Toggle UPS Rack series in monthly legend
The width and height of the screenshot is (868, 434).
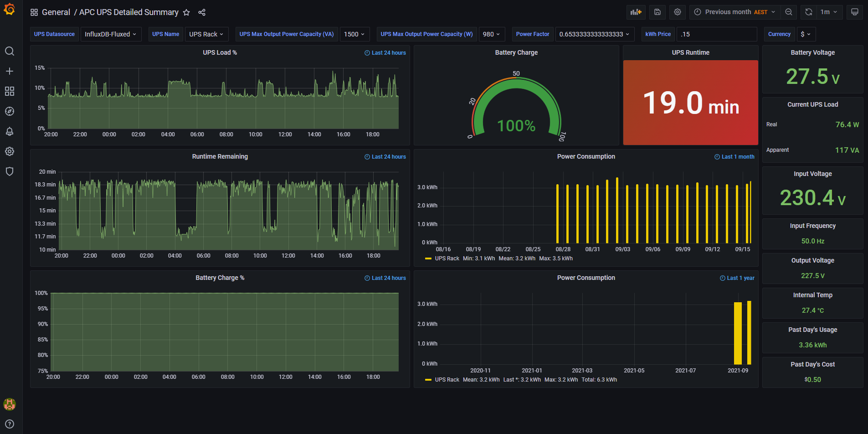click(x=447, y=258)
